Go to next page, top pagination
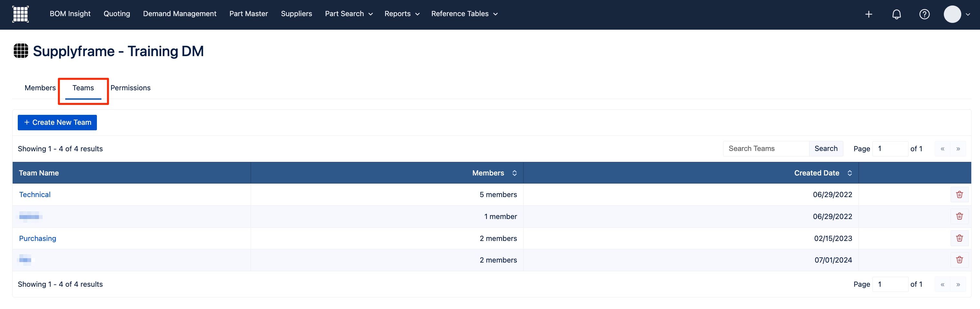The height and width of the screenshot is (309, 980). (x=958, y=149)
